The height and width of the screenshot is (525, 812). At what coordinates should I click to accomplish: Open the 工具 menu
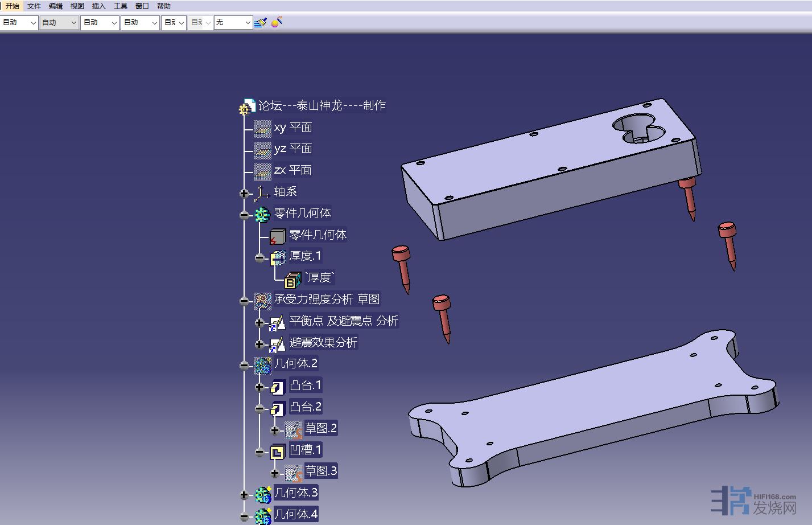click(120, 6)
